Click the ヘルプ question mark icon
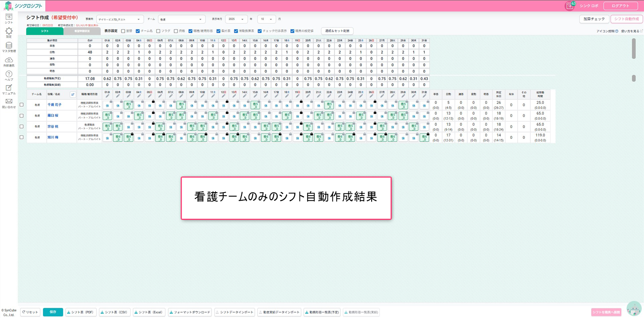The height and width of the screenshot is (318, 644). coord(8,74)
